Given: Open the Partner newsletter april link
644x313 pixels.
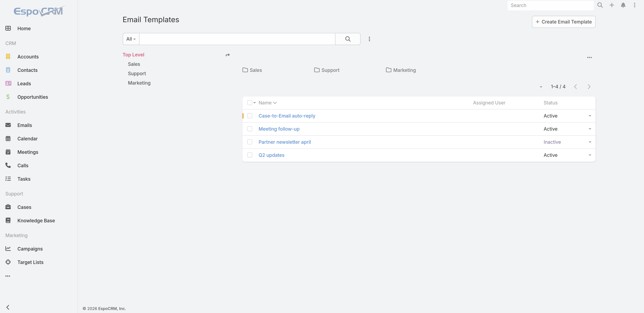Looking at the screenshot, I should click(284, 142).
